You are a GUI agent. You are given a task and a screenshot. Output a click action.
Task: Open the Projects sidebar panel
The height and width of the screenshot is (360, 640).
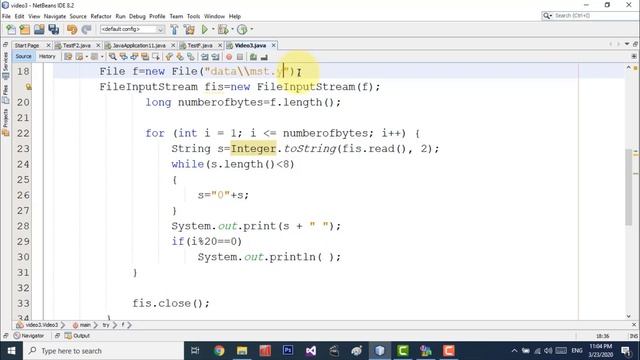point(5,122)
